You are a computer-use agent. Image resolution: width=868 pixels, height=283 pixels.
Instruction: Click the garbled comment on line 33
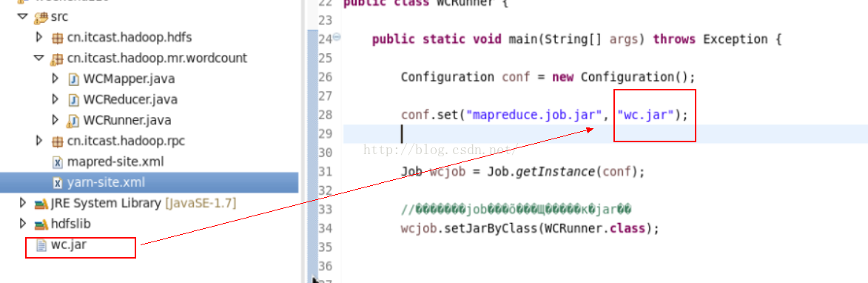tap(516, 210)
